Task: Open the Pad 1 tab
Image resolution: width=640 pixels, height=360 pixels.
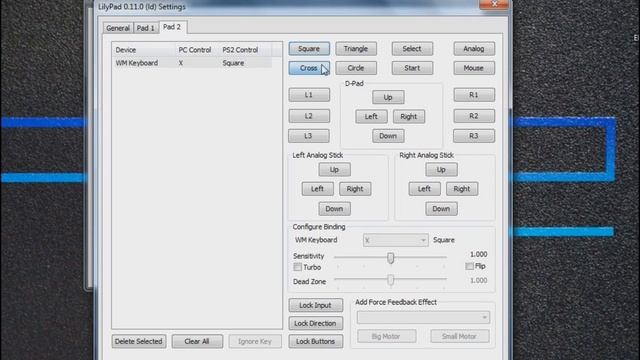Action: pyautogui.click(x=146, y=28)
